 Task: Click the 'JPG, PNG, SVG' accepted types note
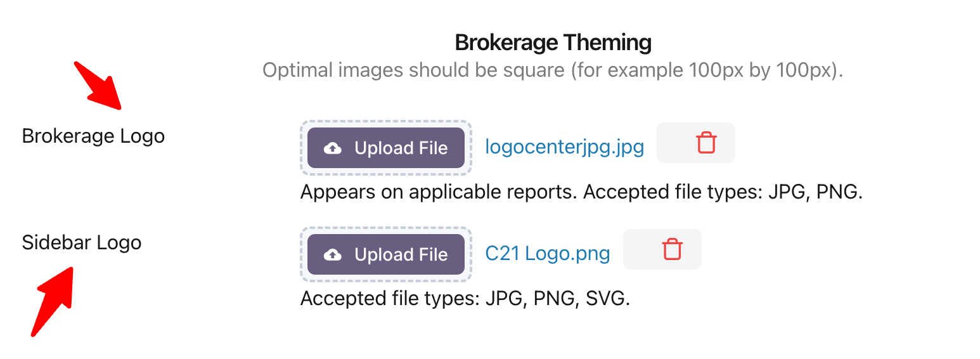coord(558,298)
